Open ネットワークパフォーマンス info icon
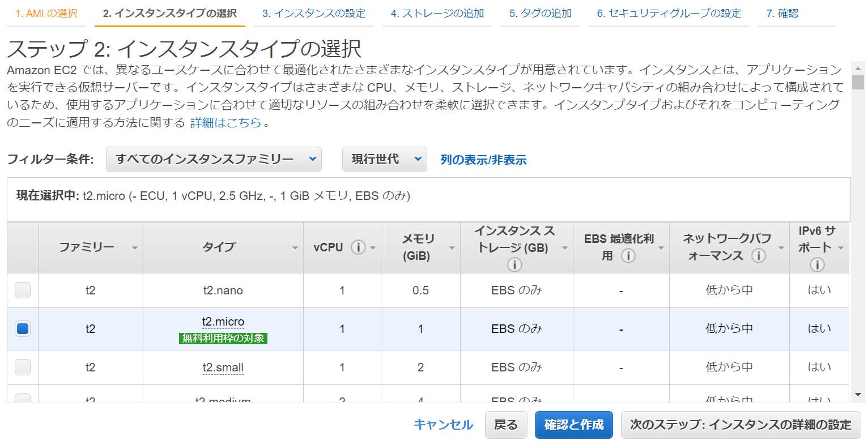 tap(759, 256)
